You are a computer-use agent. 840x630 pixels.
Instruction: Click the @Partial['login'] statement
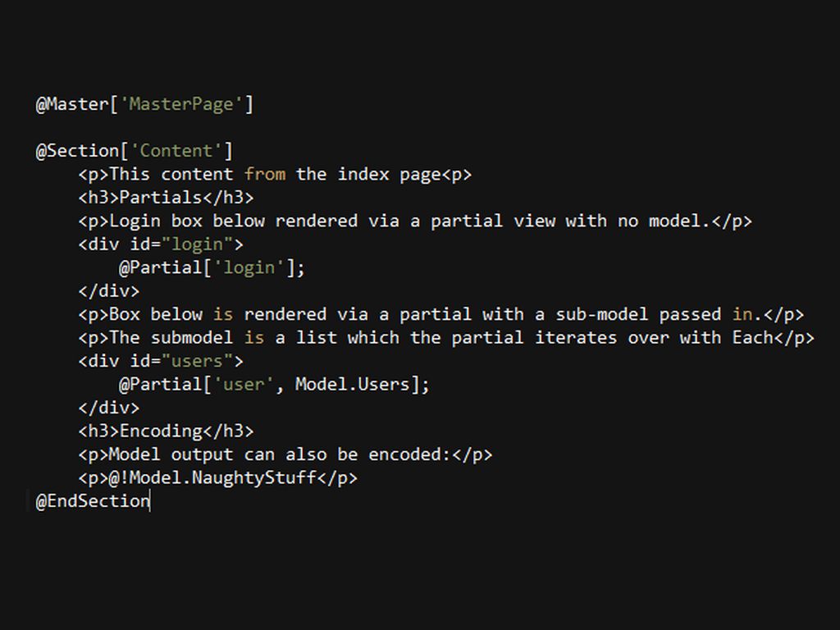[x=212, y=267]
